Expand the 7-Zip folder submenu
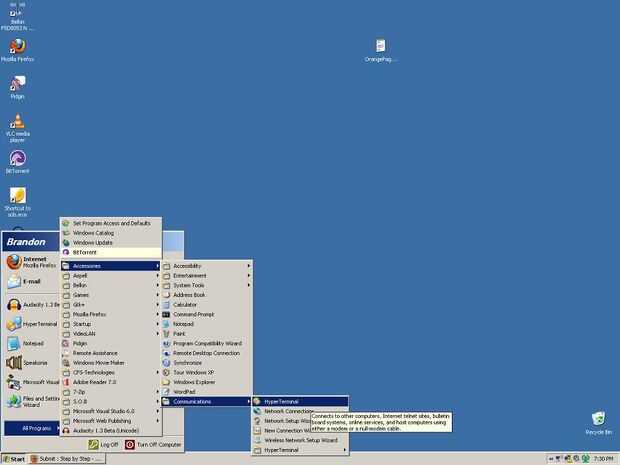The image size is (620, 465). 111,392
